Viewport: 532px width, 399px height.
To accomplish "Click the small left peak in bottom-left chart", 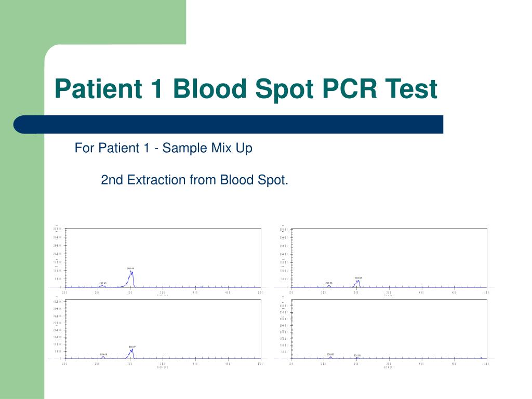I will click(103, 357).
